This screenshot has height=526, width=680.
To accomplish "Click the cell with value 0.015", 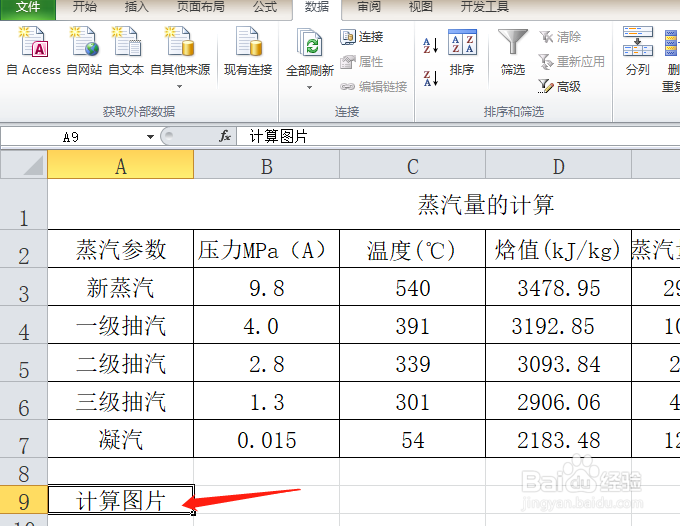I will click(267, 438).
